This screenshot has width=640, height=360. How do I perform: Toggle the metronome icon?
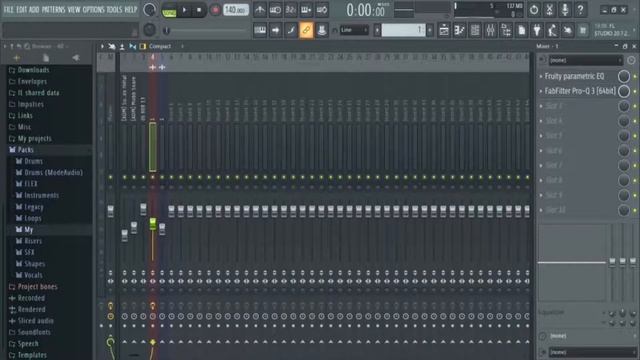(x=260, y=10)
